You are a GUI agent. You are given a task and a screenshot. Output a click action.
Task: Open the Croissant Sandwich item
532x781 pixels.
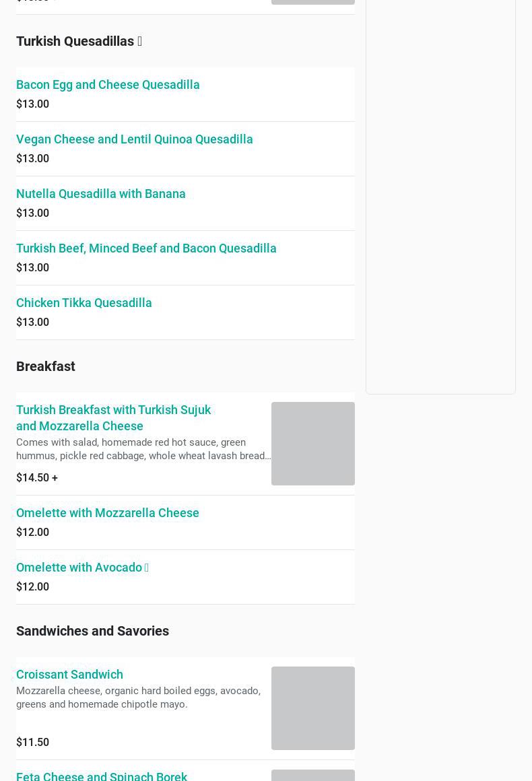[x=69, y=675]
